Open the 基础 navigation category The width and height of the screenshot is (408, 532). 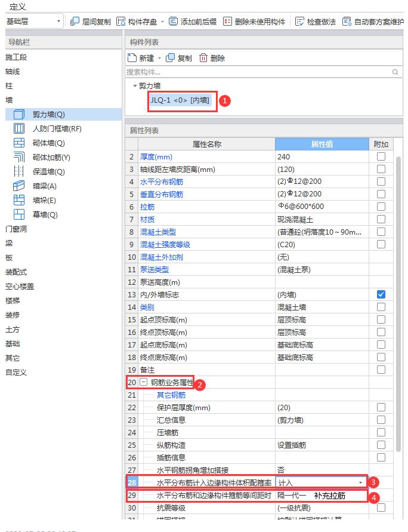point(13,344)
